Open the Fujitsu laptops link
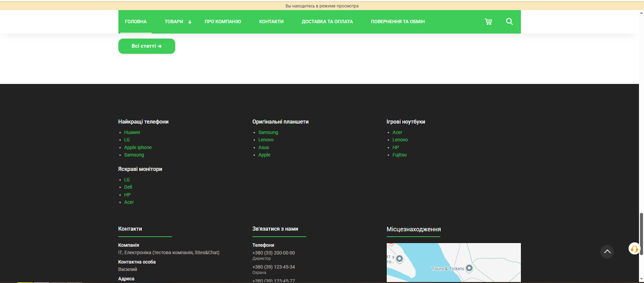Image resolution: width=644 pixels, height=283 pixels. [399, 155]
